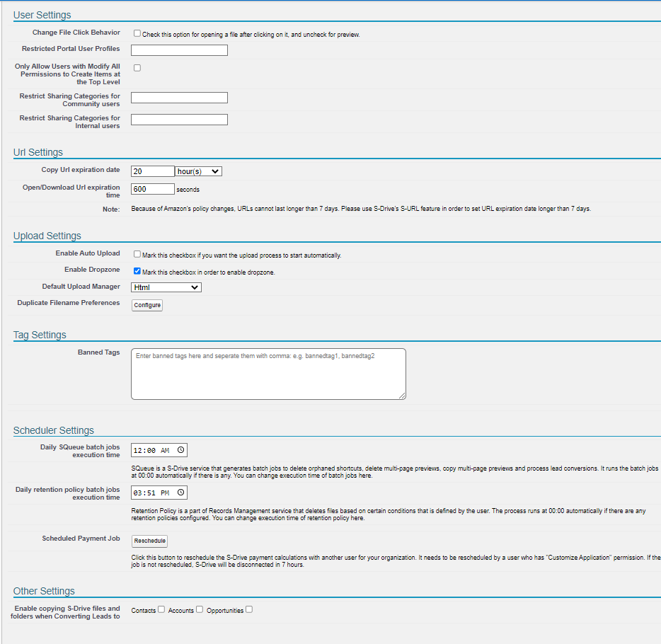Click the Restricted Portal User Profiles field
The width and height of the screenshot is (661, 644).
click(179, 50)
